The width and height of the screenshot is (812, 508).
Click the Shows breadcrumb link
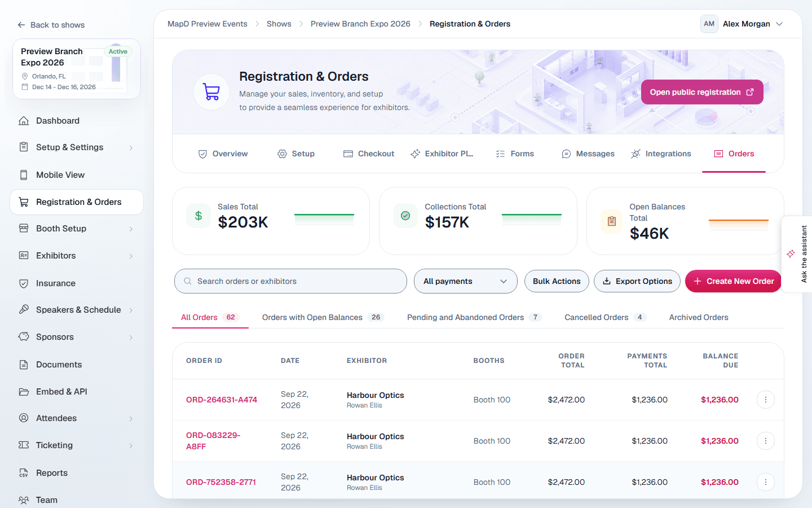click(279, 24)
